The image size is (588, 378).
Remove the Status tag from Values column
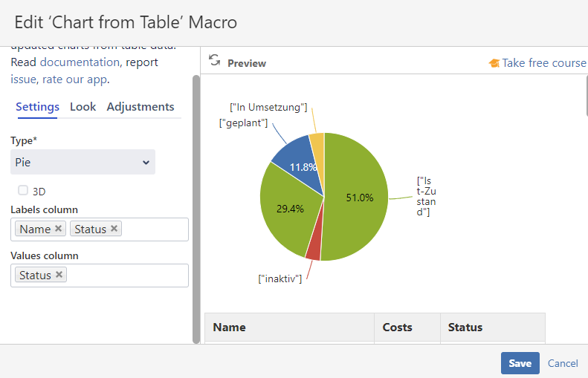pyautogui.click(x=59, y=275)
